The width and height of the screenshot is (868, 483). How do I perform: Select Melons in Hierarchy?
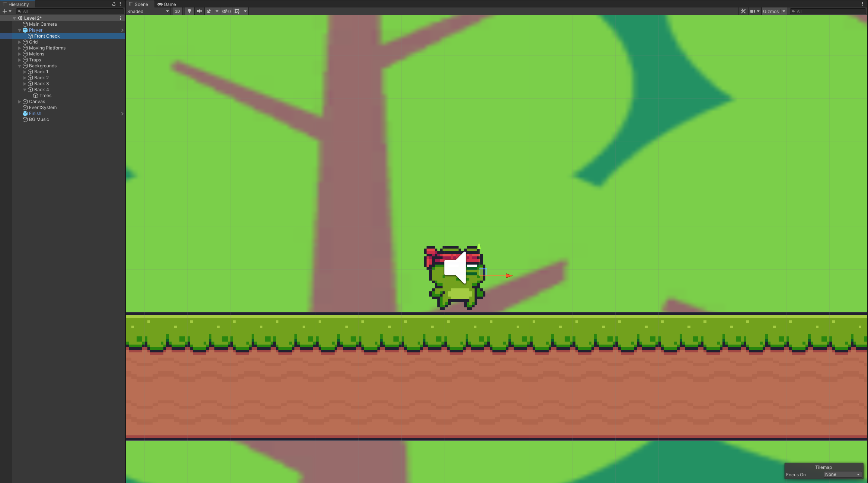36,54
